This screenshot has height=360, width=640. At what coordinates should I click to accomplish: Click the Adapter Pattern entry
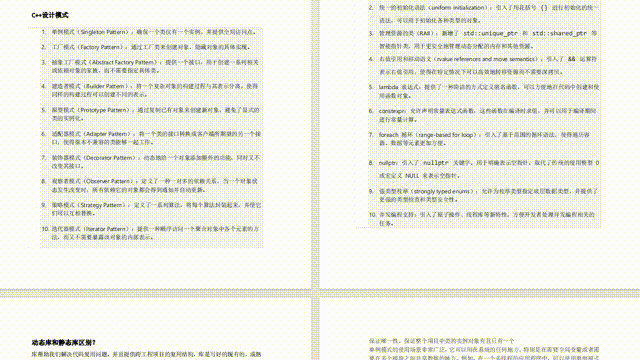click(x=150, y=138)
